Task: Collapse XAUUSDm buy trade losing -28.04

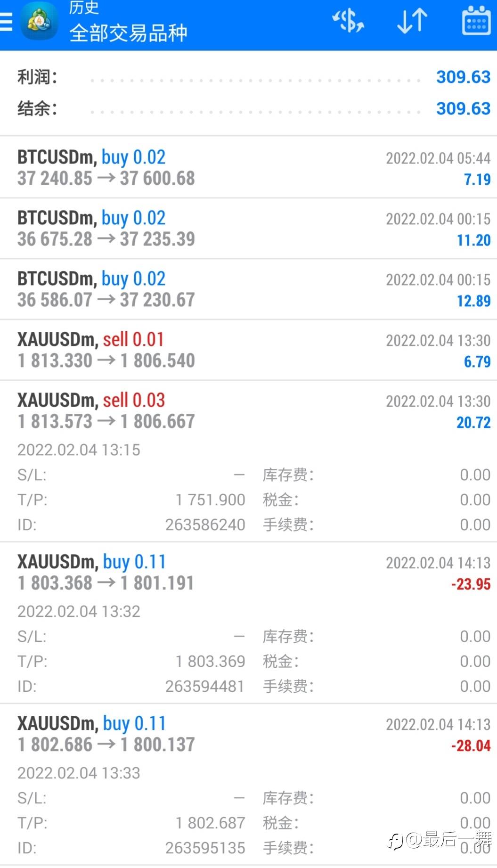Action: coord(248,734)
